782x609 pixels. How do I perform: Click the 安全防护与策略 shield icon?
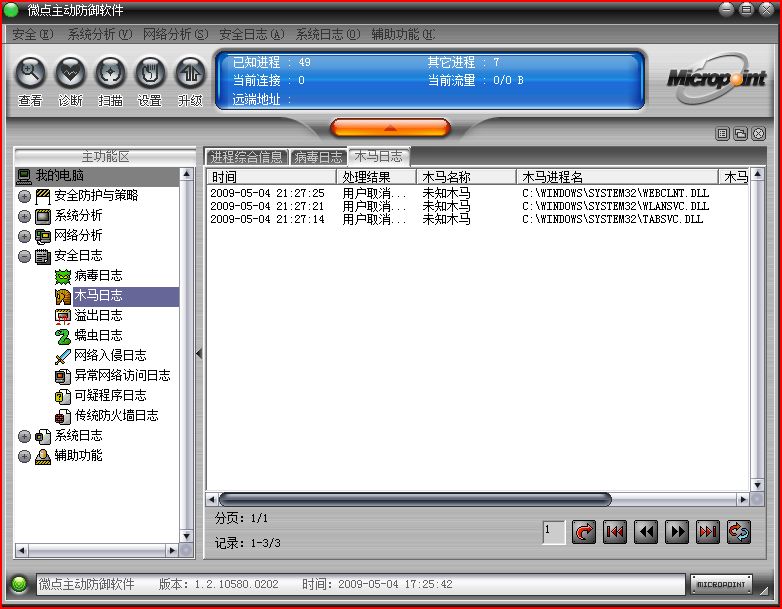coord(43,197)
